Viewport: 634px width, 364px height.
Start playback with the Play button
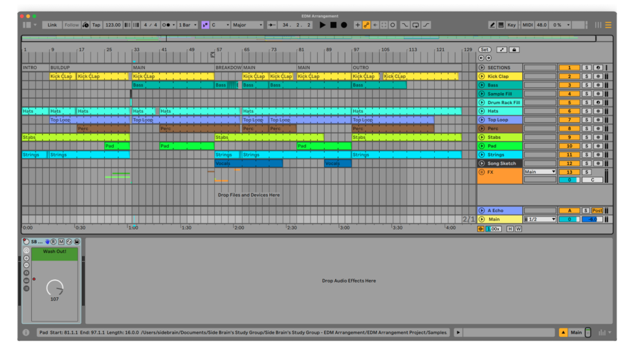pos(322,25)
